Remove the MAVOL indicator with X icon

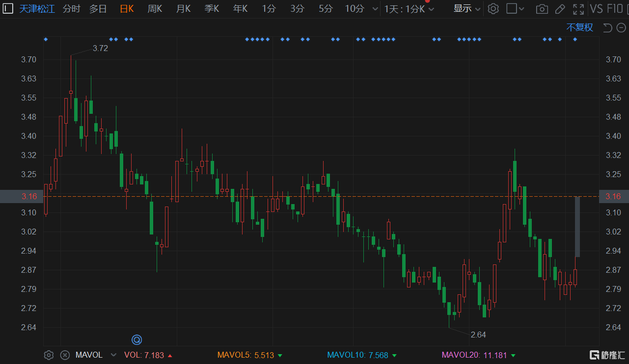coord(65,355)
